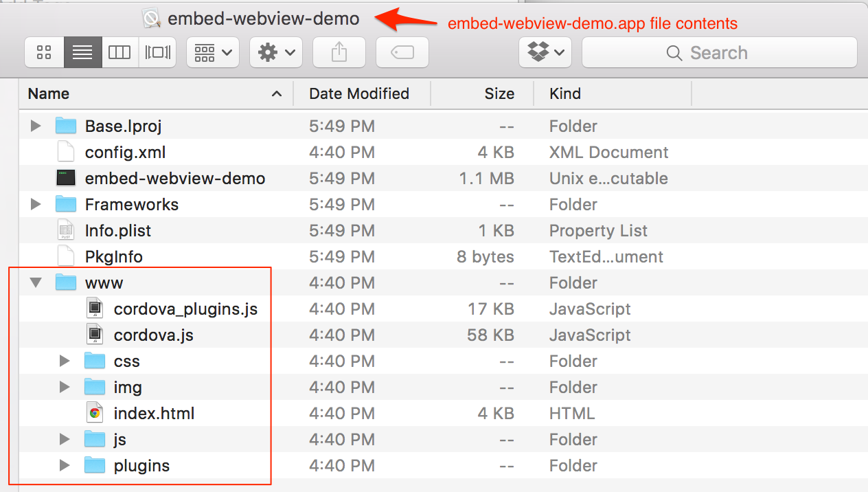Click the Edit Tags toolbar button
This screenshot has width=868, height=492.
point(402,52)
